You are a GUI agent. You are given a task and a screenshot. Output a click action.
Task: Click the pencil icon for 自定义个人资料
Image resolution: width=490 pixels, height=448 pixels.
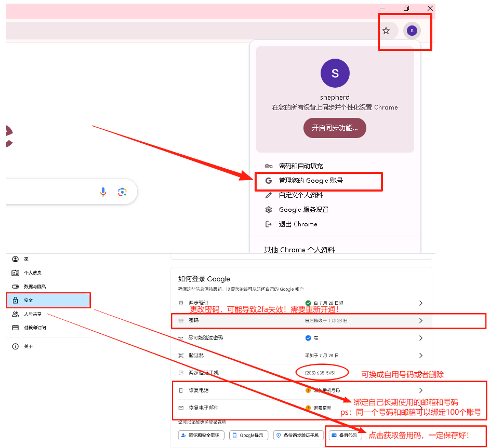269,195
